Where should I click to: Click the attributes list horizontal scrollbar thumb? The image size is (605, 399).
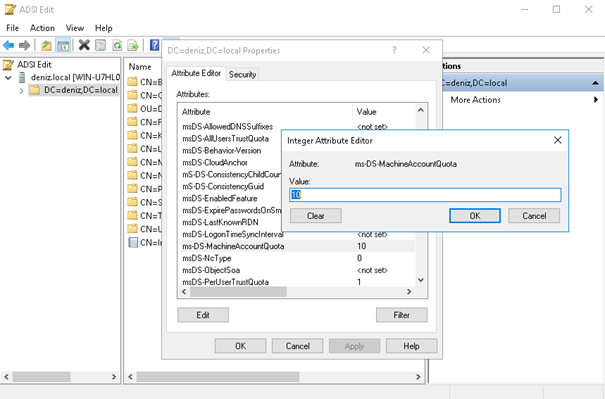pos(238,292)
